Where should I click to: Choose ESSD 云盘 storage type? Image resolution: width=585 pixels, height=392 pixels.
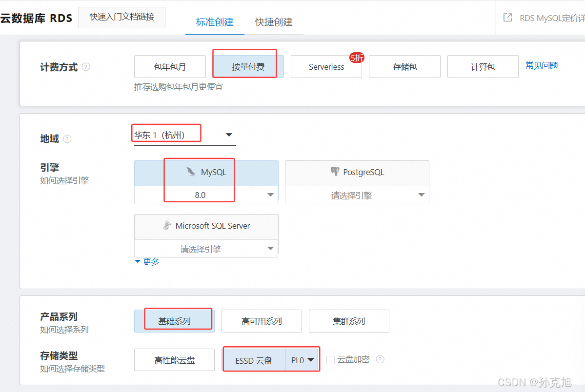254,360
